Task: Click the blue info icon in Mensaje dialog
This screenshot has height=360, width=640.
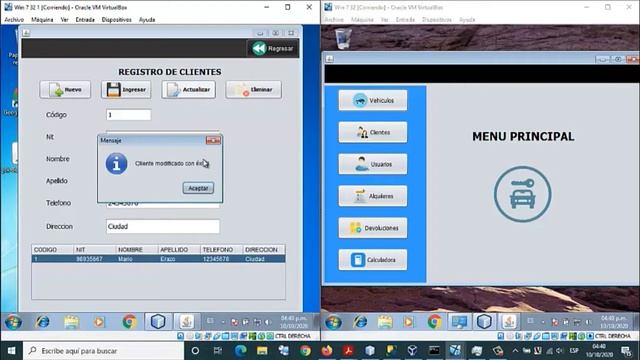Action: [116, 164]
